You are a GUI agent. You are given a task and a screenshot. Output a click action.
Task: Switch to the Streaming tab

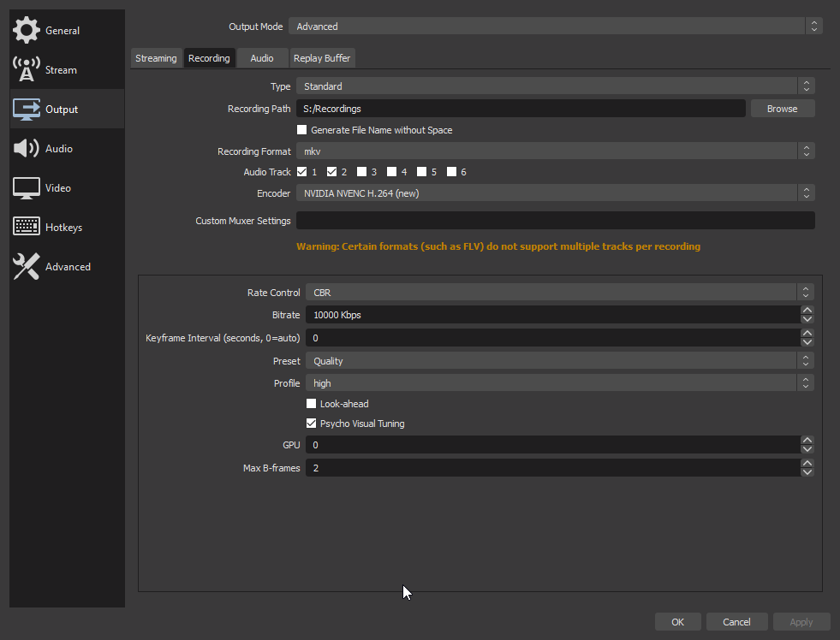[156, 58]
